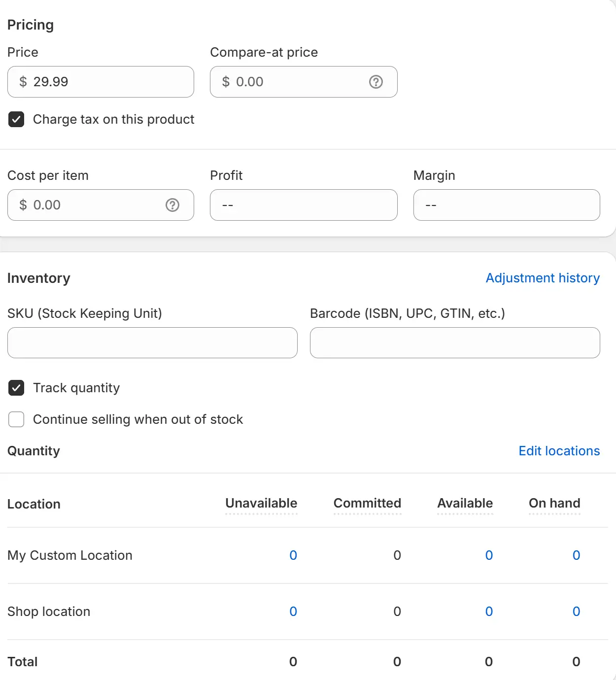Click Total Unavailable value
This screenshot has width=616, height=680.
tap(293, 662)
